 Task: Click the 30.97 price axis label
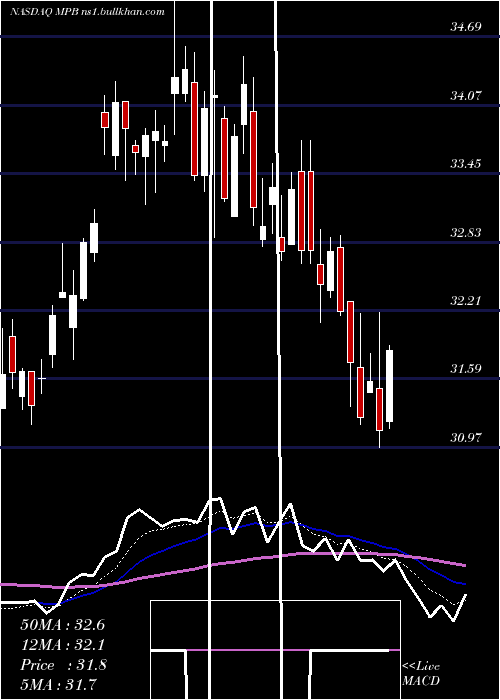point(466,438)
